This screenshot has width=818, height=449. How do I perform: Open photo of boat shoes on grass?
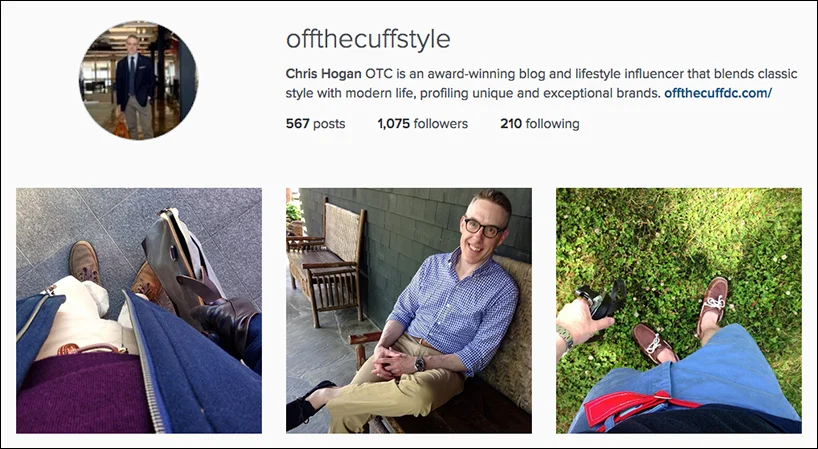point(679,311)
